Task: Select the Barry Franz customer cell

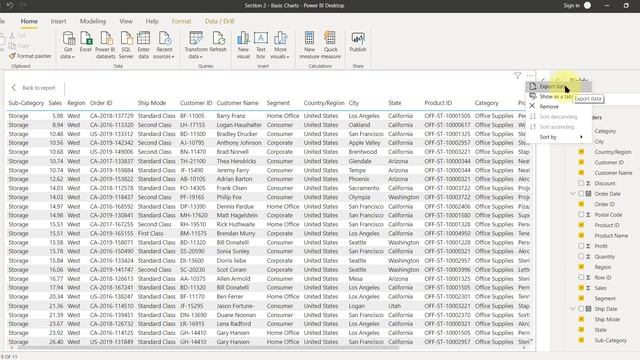Action: point(231,116)
